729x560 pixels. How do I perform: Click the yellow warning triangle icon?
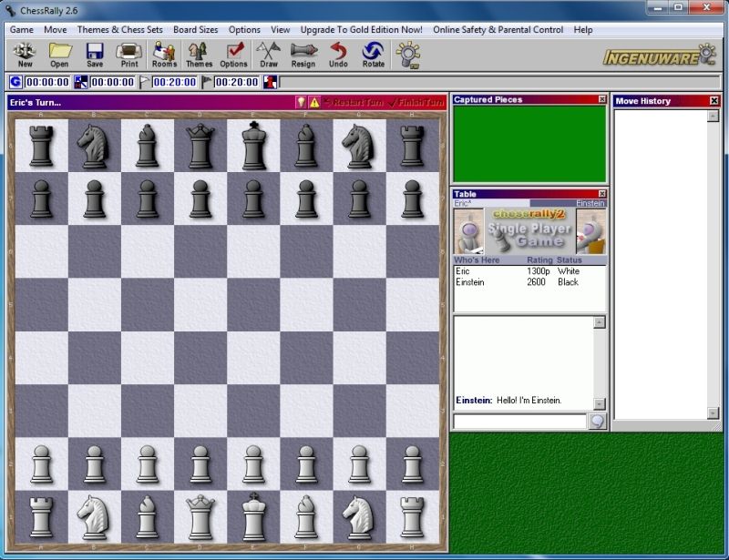pos(314,102)
